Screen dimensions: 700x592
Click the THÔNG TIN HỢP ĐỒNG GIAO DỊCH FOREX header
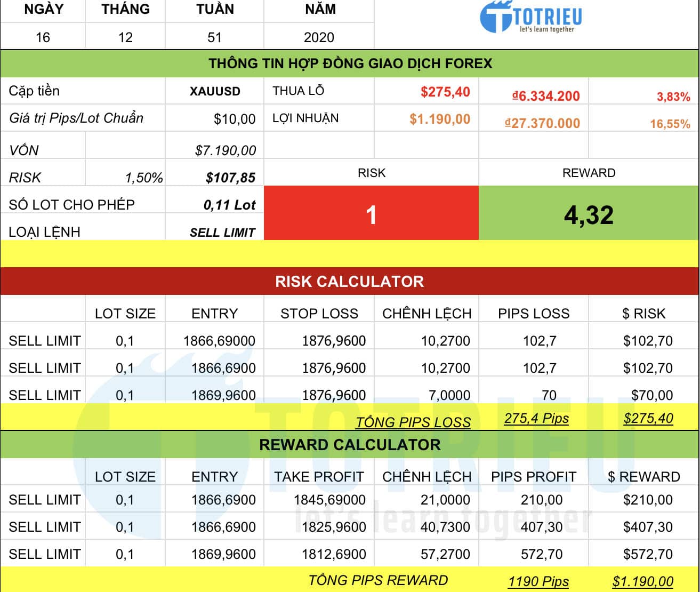coord(350,63)
